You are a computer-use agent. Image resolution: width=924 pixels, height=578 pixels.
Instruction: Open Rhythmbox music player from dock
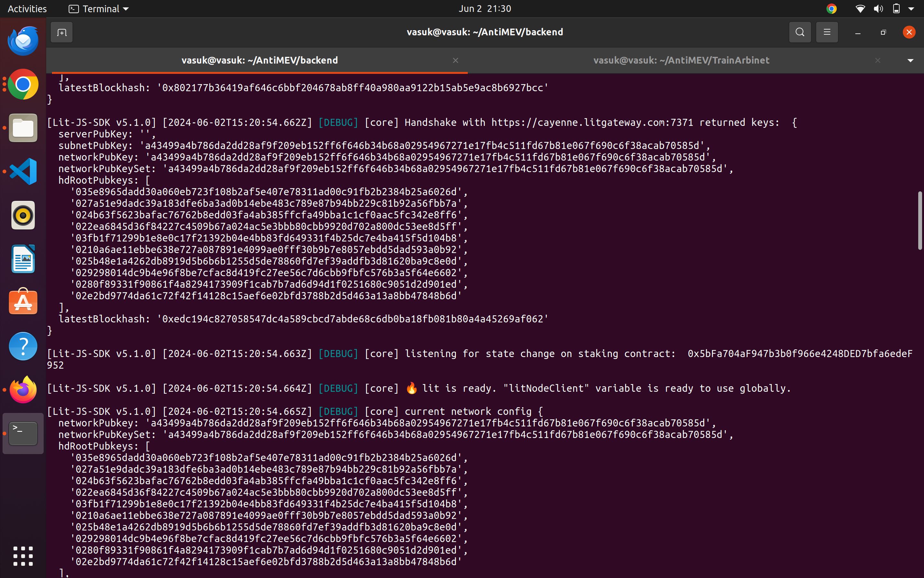pos(23,215)
